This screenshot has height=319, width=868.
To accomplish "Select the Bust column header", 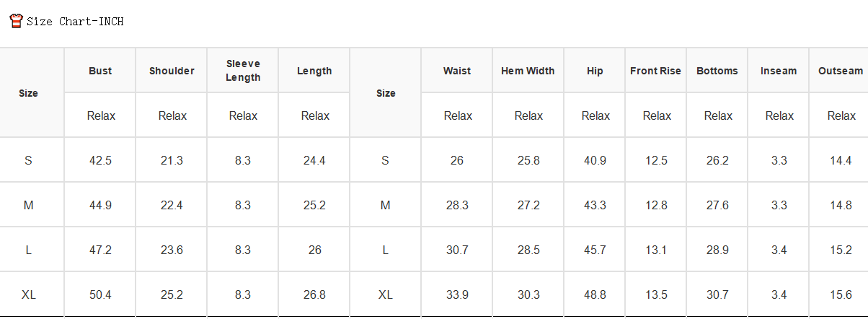I will pos(100,71).
